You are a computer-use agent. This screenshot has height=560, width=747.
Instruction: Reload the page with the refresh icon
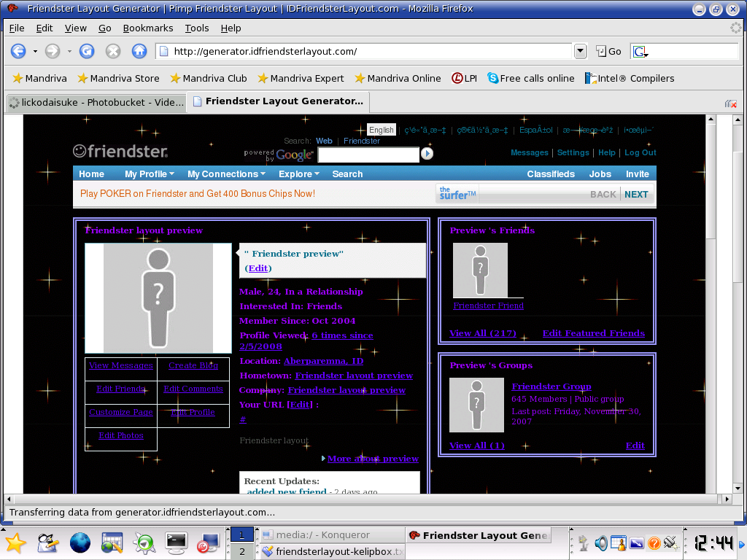coord(87,51)
